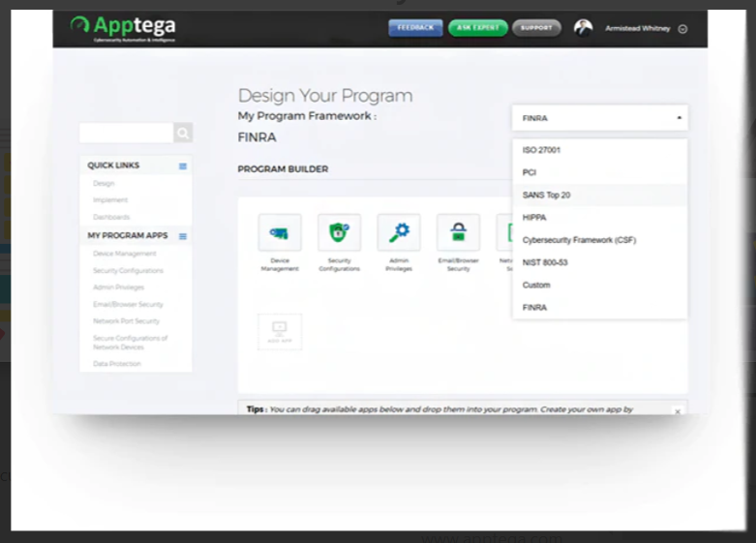
Task: Click the Ask Expert button
Action: click(x=478, y=28)
